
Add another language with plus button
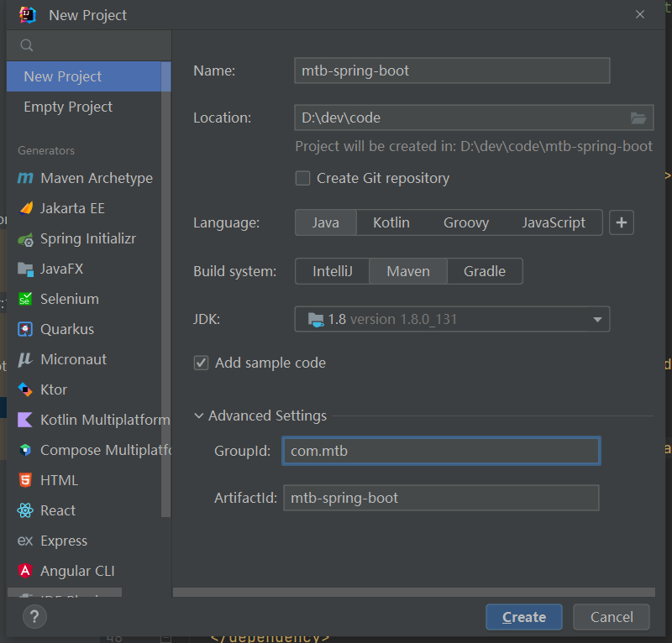click(x=622, y=222)
